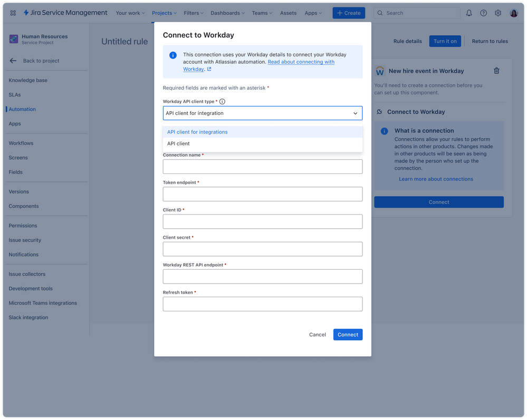Expand the Projects menu
This screenshot has width=527, height=420.
point(164,13)
